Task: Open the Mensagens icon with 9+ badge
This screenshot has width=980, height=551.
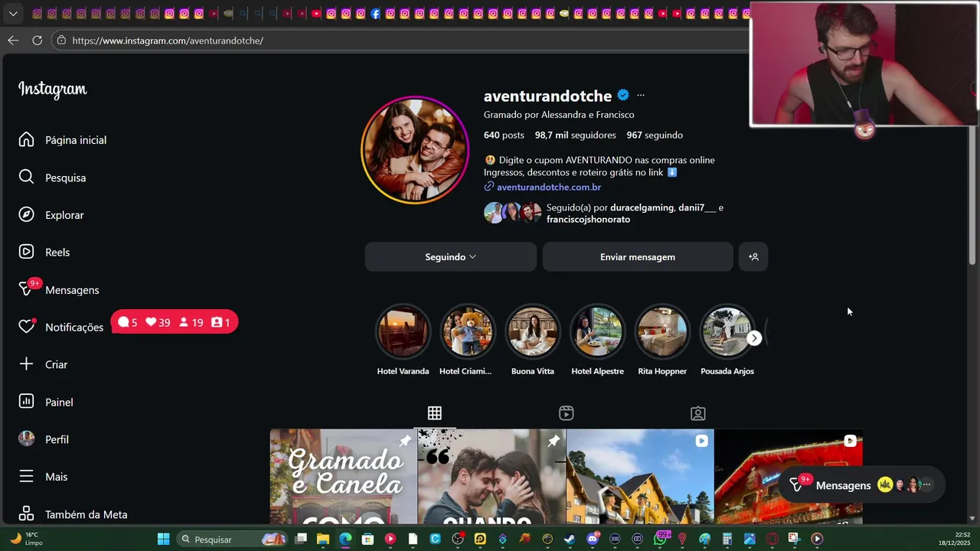Action: pyautogui.click(x=28, y=289)
